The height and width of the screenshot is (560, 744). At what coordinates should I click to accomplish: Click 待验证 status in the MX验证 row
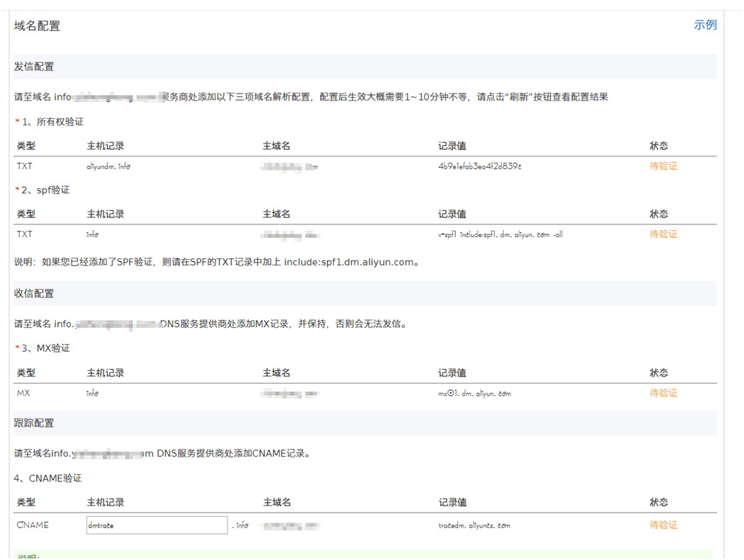pyautogui.click(x=663, y=393)
